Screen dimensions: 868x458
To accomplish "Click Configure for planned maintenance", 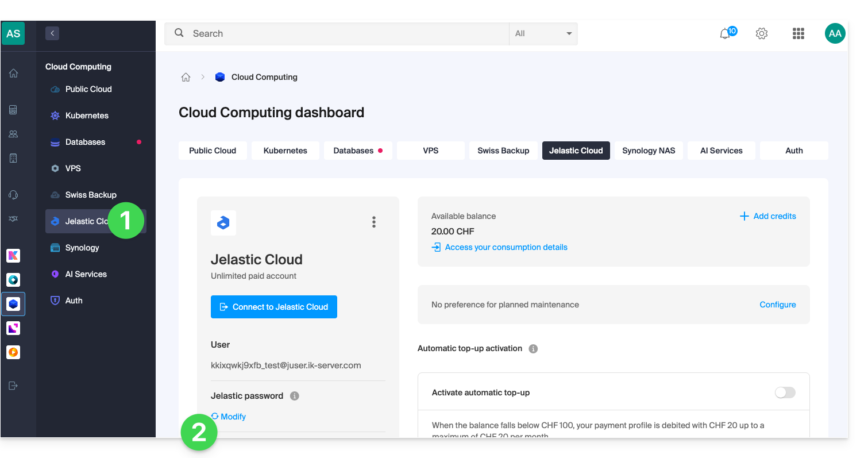I will [x=778, y=305].
